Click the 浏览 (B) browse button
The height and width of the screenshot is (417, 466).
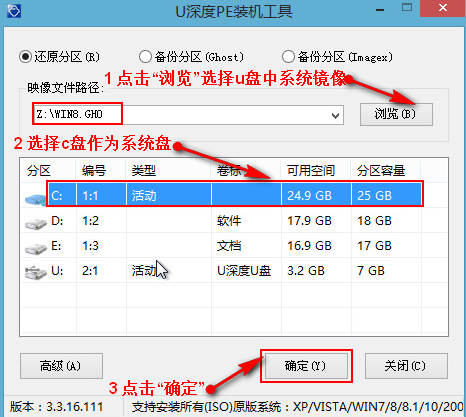point(396,114)
